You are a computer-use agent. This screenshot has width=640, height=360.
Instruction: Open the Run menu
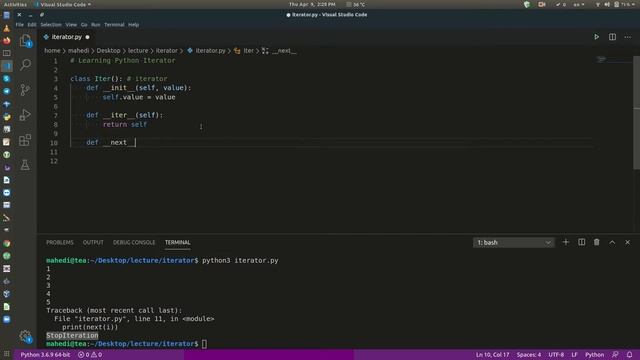pyautogui.click(x=96, y=24)
